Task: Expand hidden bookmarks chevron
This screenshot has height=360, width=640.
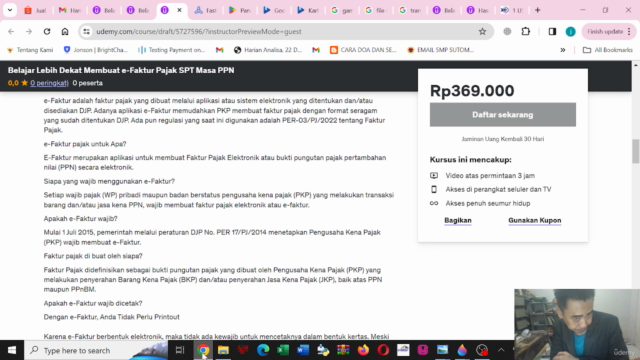Action: (562, 50)
